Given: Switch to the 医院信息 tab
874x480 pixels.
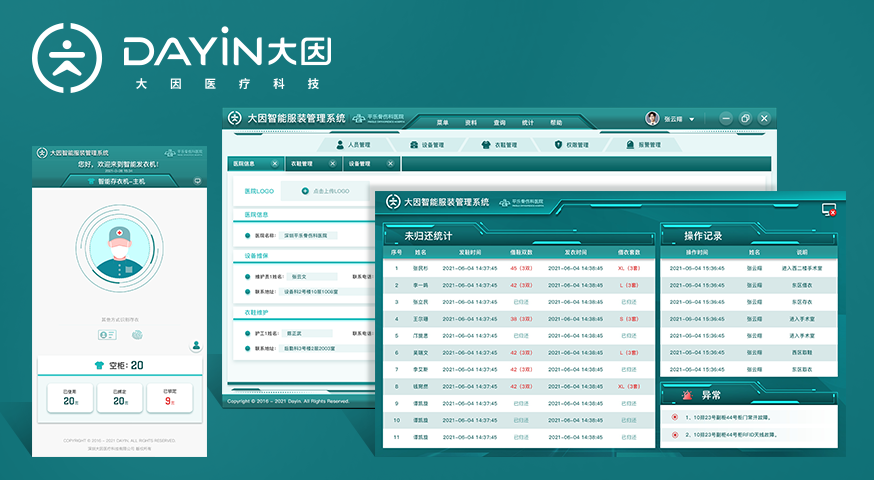Looking at the screenshot, I should [246, 163].
